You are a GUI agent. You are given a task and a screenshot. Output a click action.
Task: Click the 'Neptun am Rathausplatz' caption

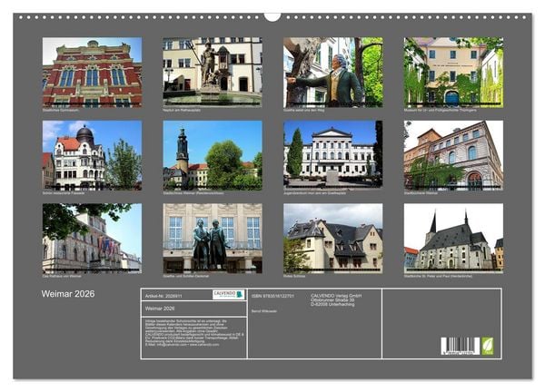(x=182, y=110)
